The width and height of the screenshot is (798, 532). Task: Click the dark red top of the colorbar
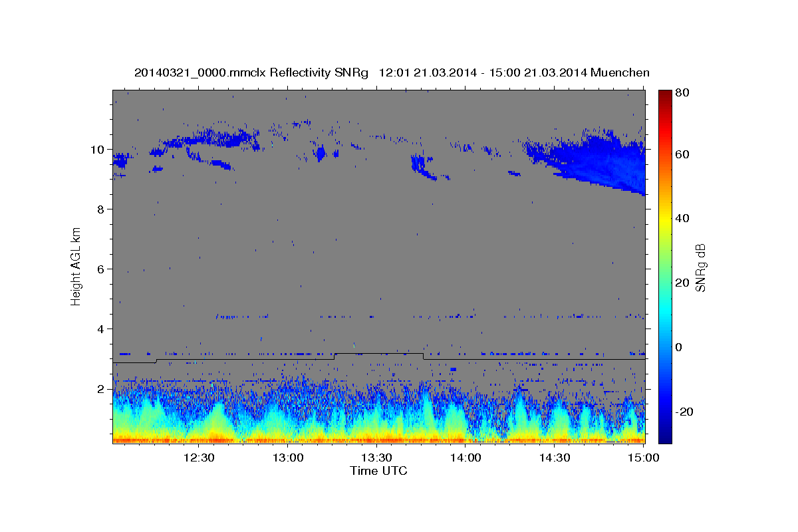pyautogui.click(x=665, y=95)
